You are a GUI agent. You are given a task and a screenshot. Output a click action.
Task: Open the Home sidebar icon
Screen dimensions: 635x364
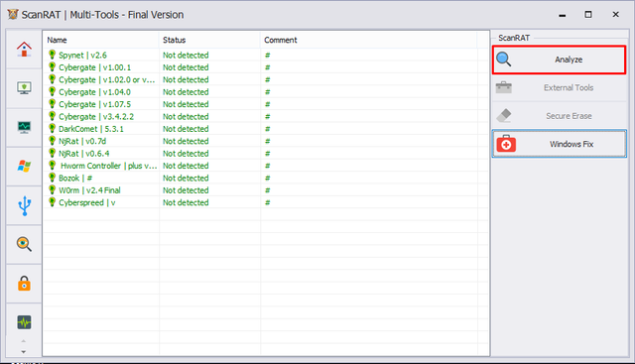point(24,49)
